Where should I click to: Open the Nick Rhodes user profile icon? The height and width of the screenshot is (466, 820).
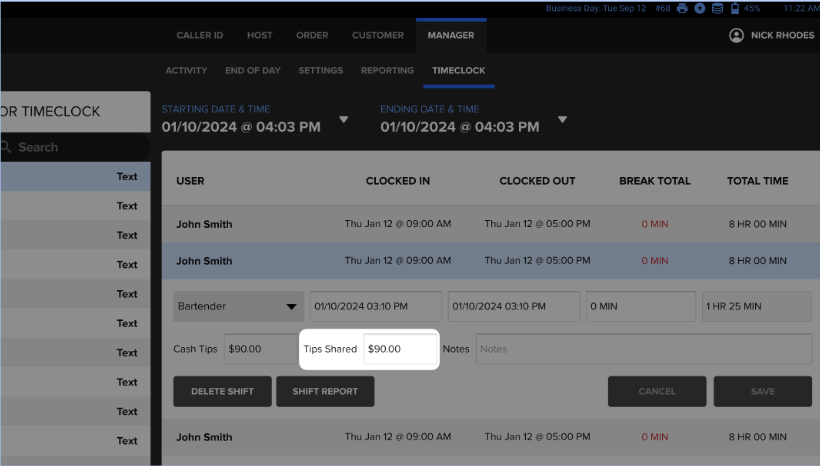pos(737,35)
